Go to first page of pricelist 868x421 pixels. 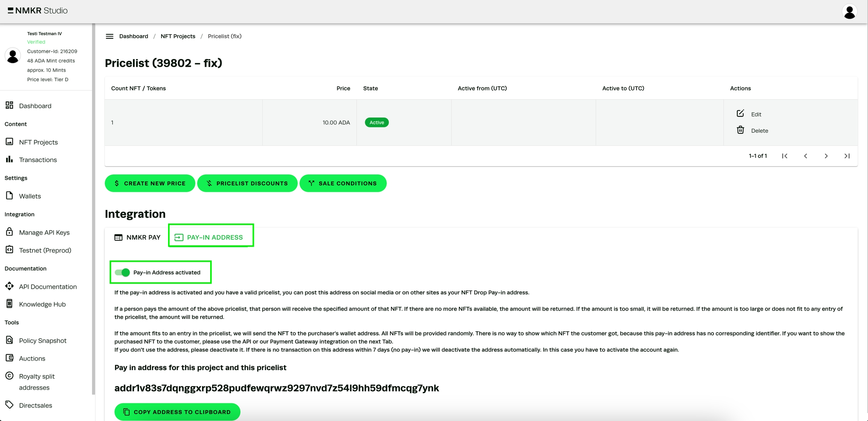tap(785, 156)
